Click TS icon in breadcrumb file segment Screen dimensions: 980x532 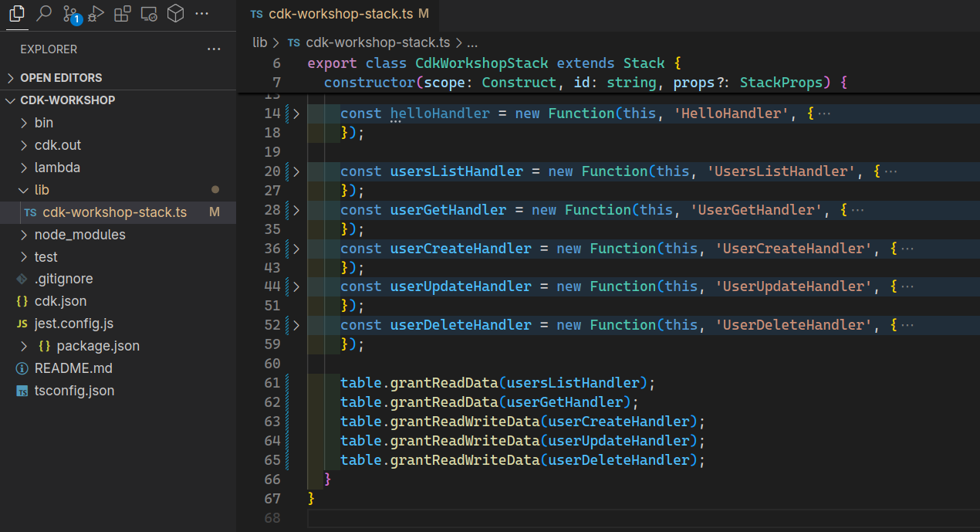coord(294,43)
